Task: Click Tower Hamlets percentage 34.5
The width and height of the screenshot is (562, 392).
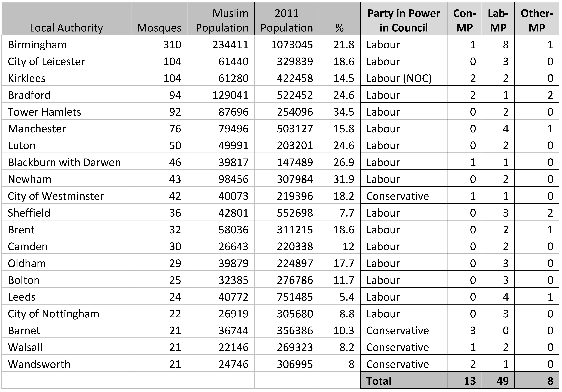Action: pos(344,112)
